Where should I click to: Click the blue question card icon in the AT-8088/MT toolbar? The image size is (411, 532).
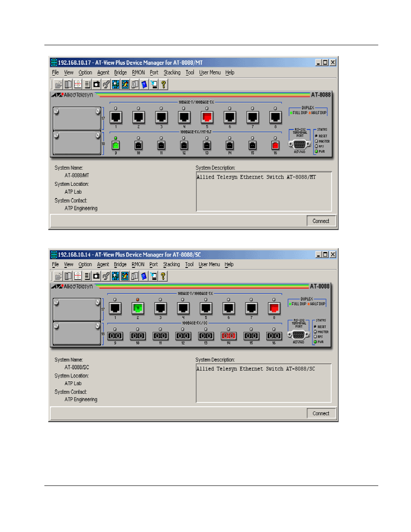pyautogui.click(x=144, y=84)
